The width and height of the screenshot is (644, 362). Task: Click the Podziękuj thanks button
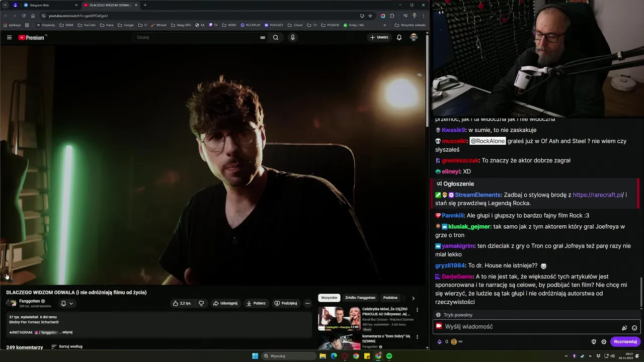pos(286,303)
